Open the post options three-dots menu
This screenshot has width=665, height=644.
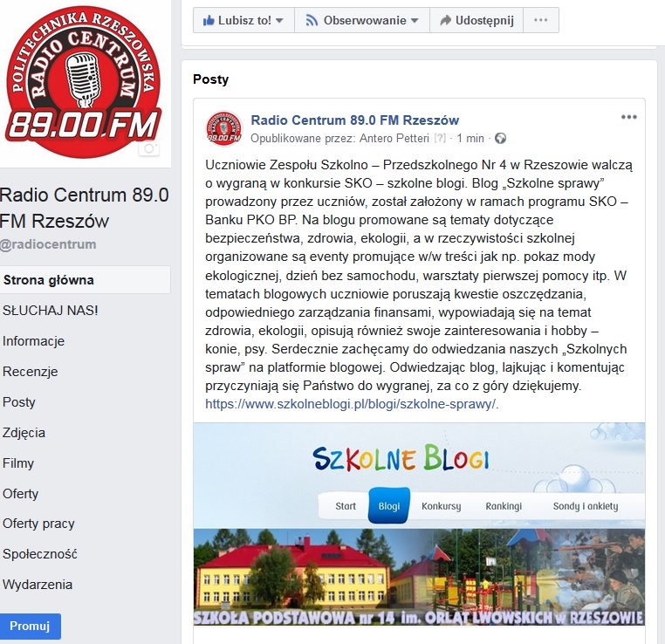pos(629,117)
